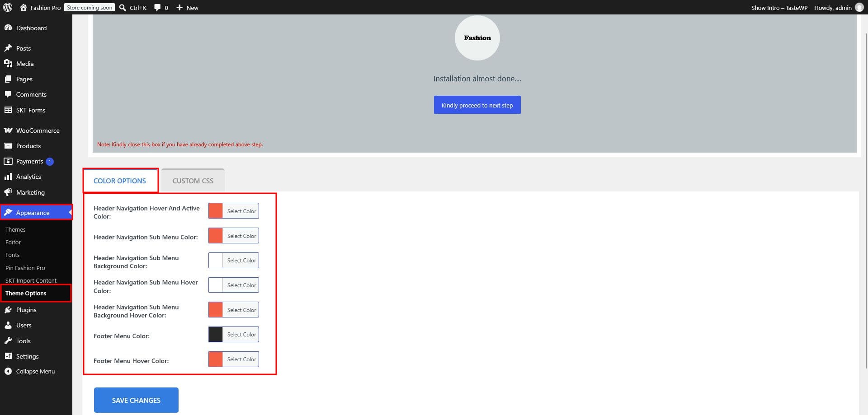Viewport: 868px width, 415px height.
Task: Open Header Navigation Hover And Active color swatch
Action: 216,211
